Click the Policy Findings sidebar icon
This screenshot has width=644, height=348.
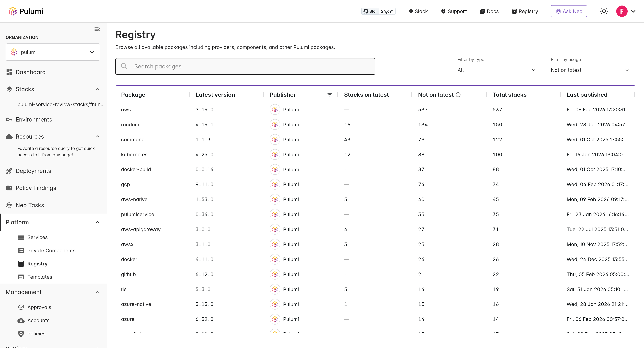pos(9,188)
